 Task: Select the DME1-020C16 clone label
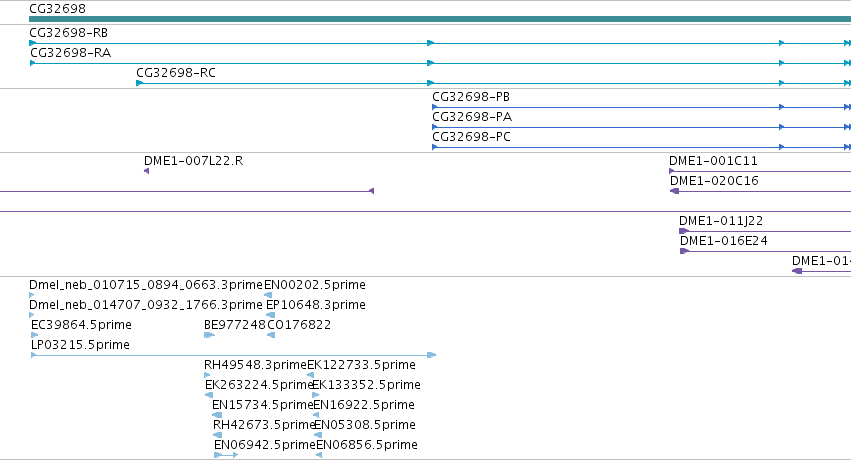[x=714, y=181]
